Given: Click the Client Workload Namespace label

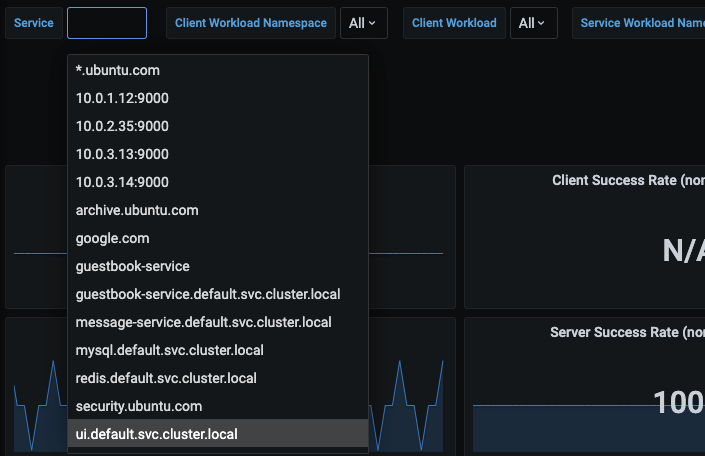Looking at the screenshot, I should click(x=251, y=23).
